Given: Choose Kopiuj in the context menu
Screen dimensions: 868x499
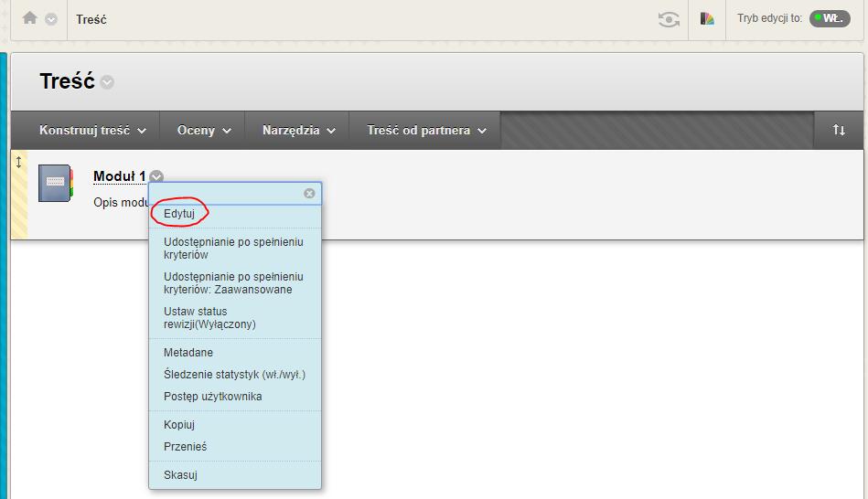Looking at the screenshot, I should [179, 425].
